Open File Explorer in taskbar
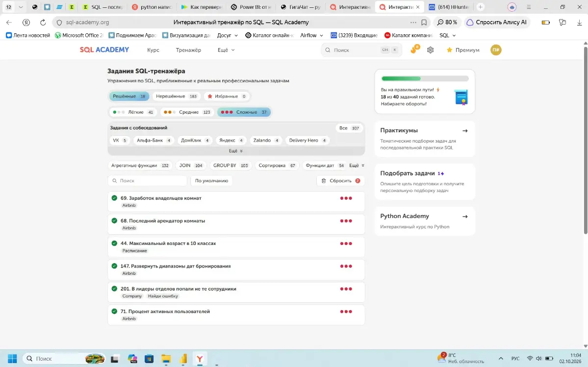 tap(166, 358)
